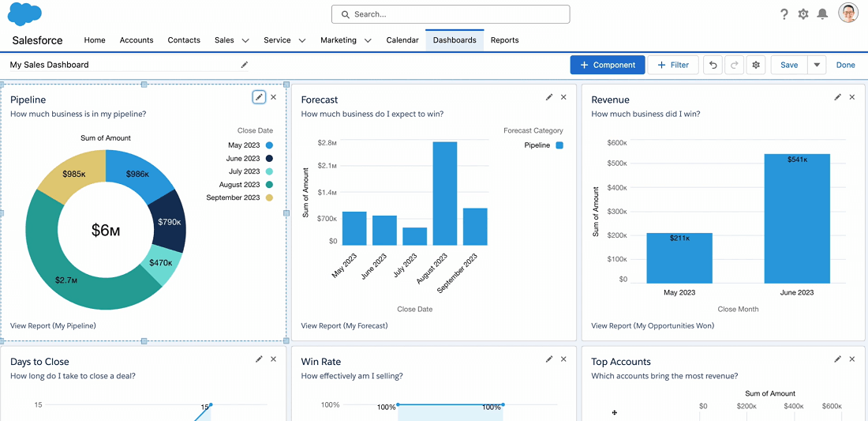Viewport: 868px width, 421px height.
Task: Open the Accounts tab
Action: tap(137, 39)
